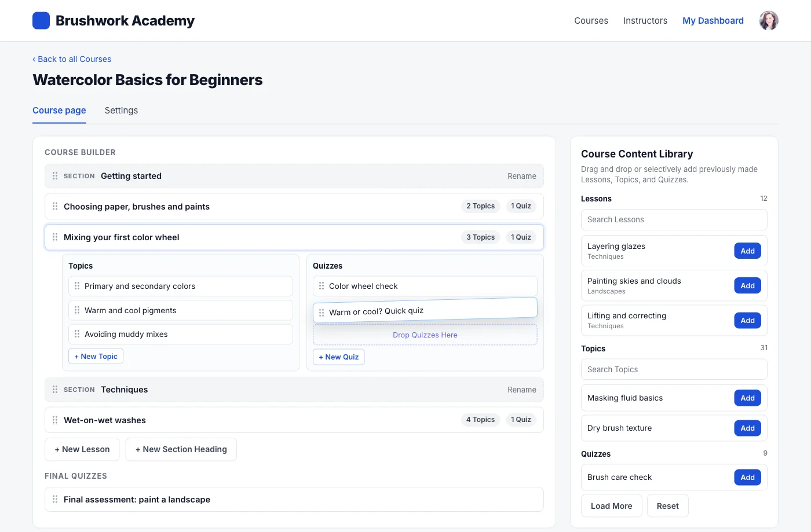Open My Dashboard navigation link
Image resolution: width=811 pixels, height=532 pixels.
(713, 21)
